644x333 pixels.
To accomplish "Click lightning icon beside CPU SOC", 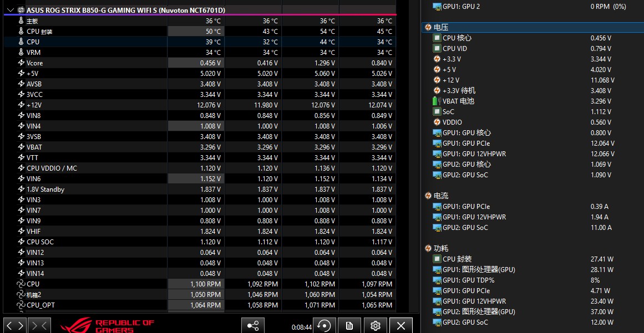I will 22,242.
